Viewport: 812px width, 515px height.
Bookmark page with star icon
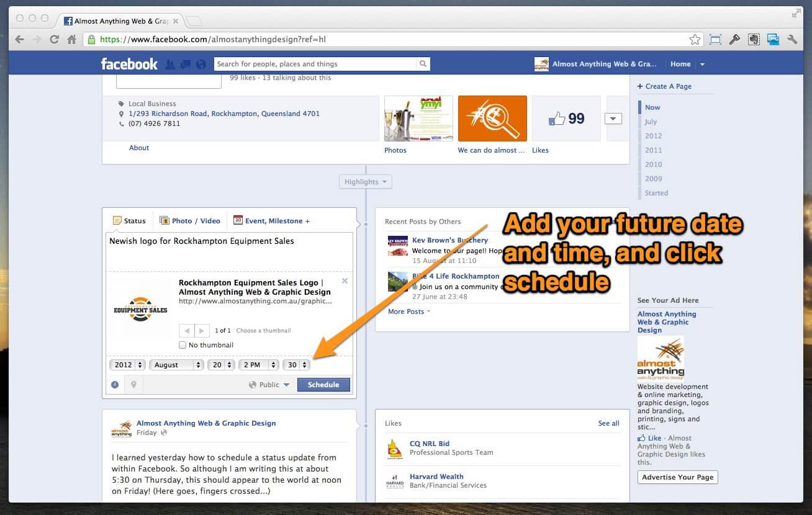point(695,40)
